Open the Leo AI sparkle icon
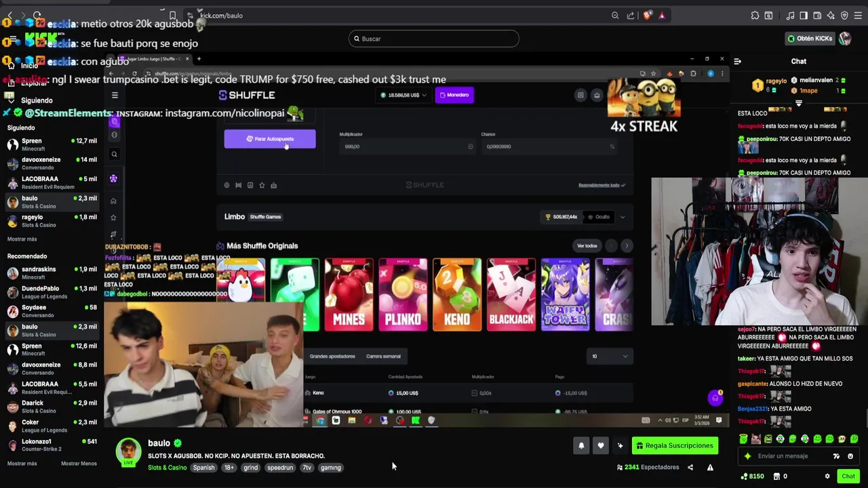The height and width of the screenshot is (488, 868). pos(831,16)
